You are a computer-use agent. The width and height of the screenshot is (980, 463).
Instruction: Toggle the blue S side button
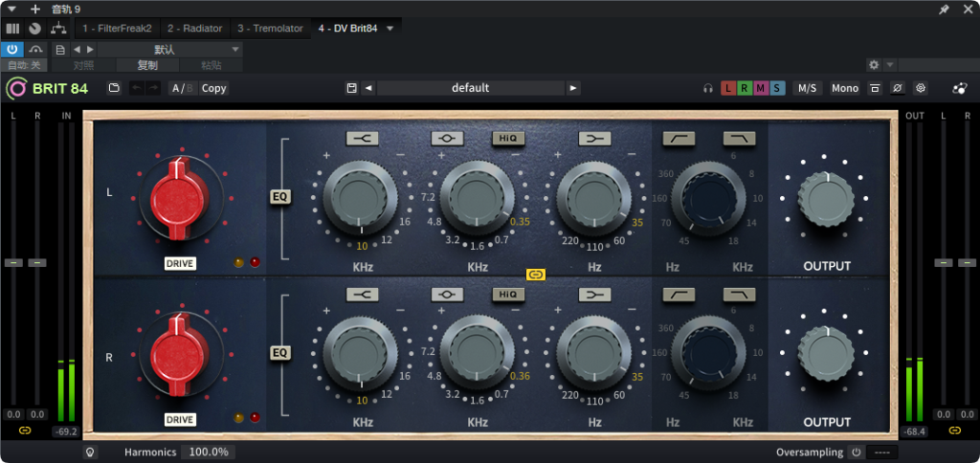777,88
